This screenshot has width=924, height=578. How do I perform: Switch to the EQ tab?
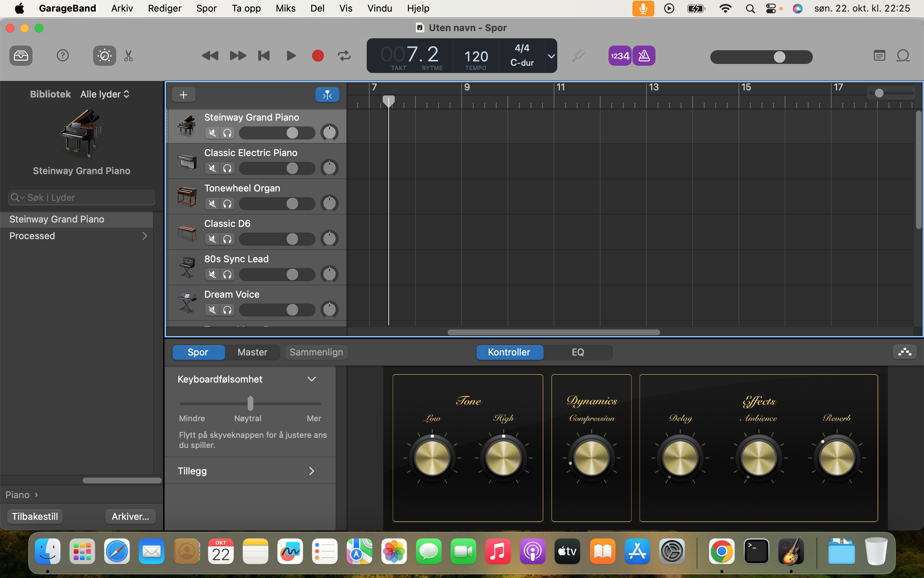pos(578,352)
